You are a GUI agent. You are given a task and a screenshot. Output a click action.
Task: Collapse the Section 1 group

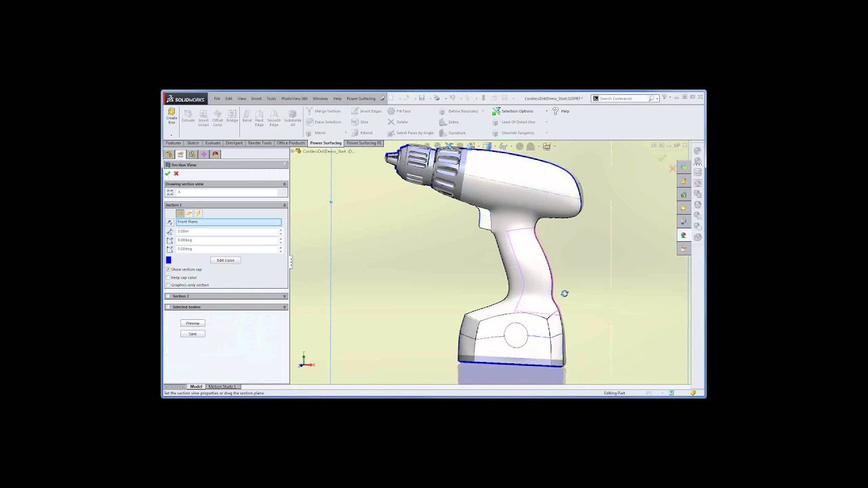click(285, 205)
